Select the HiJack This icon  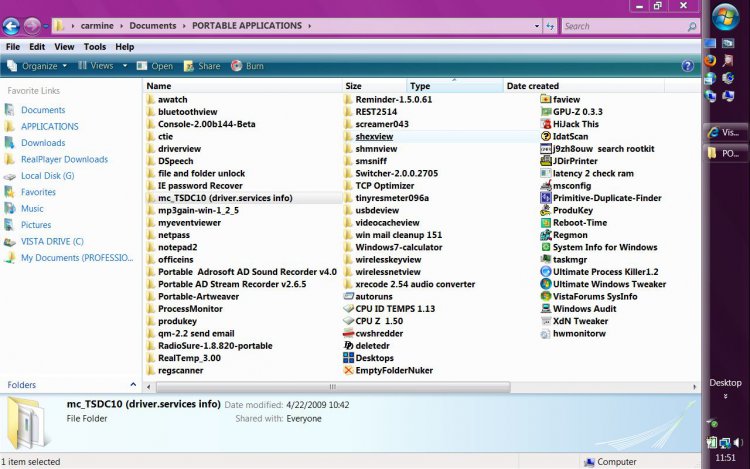[545, 124]
